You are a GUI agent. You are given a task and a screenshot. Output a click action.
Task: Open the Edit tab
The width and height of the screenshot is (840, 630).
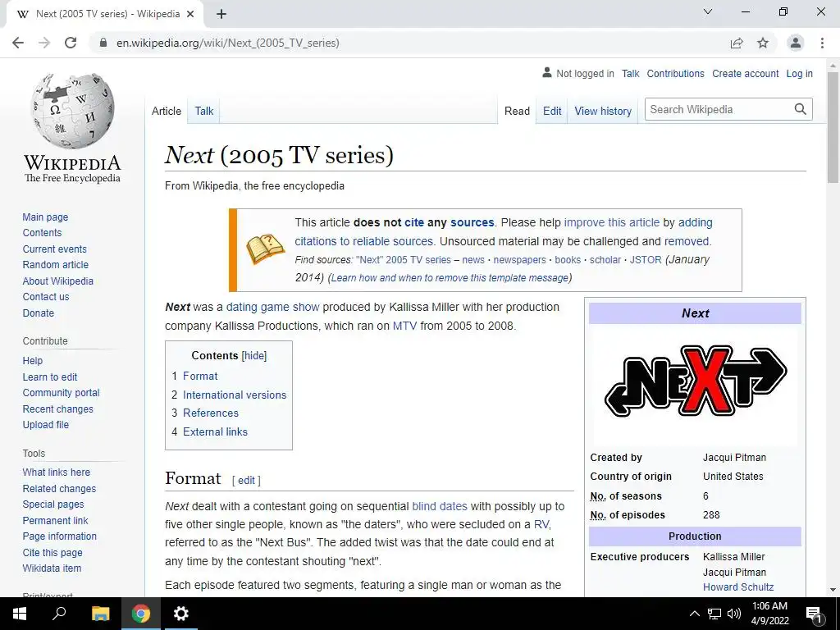[x=552, y=111]
